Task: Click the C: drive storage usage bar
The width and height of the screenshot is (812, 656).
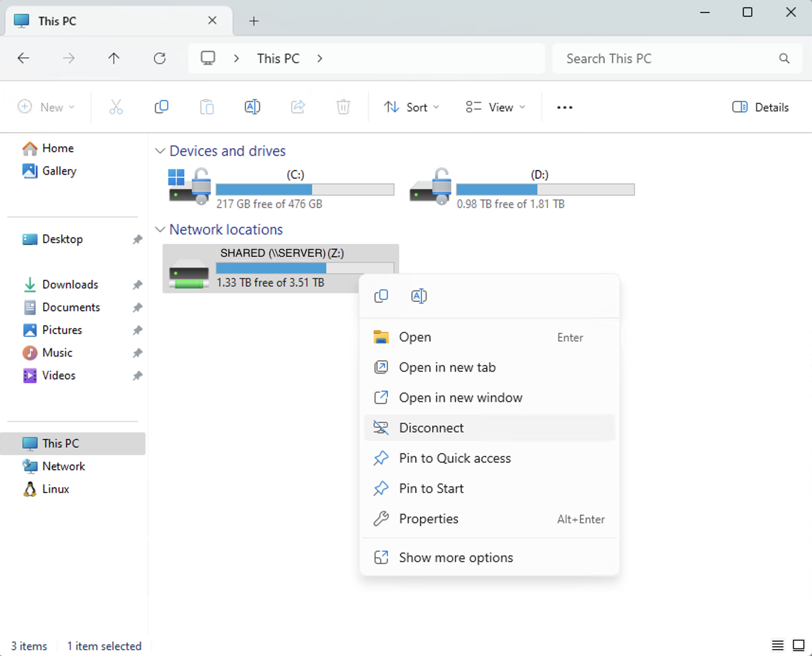Action: tap(304, 189)
